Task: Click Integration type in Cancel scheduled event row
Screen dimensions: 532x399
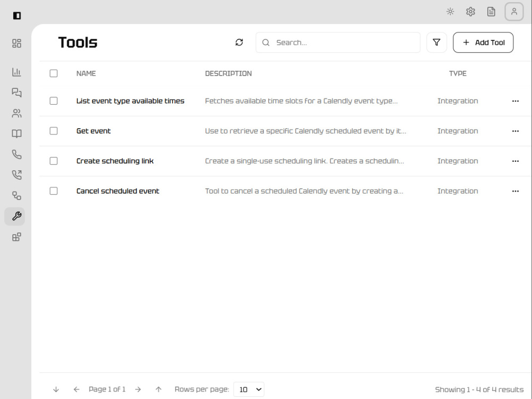Action: click(458, 191)
